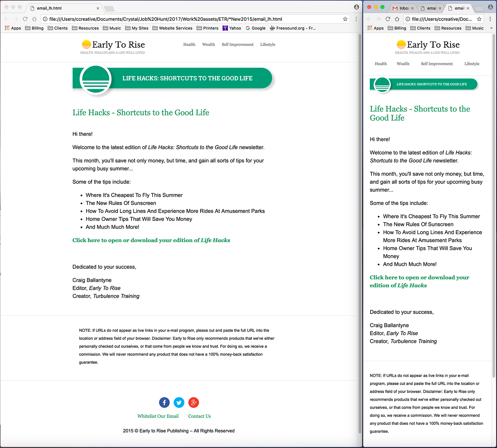Expand Website Services bookmark folder
The width and height of the screenshot is (497, 448).
(172, 28)
